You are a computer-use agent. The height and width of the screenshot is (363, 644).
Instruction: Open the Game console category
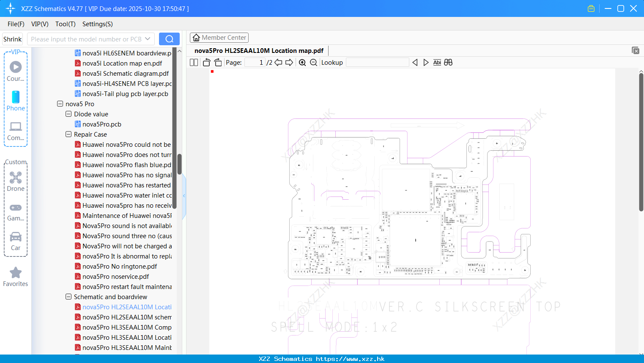tap(16, 212)
